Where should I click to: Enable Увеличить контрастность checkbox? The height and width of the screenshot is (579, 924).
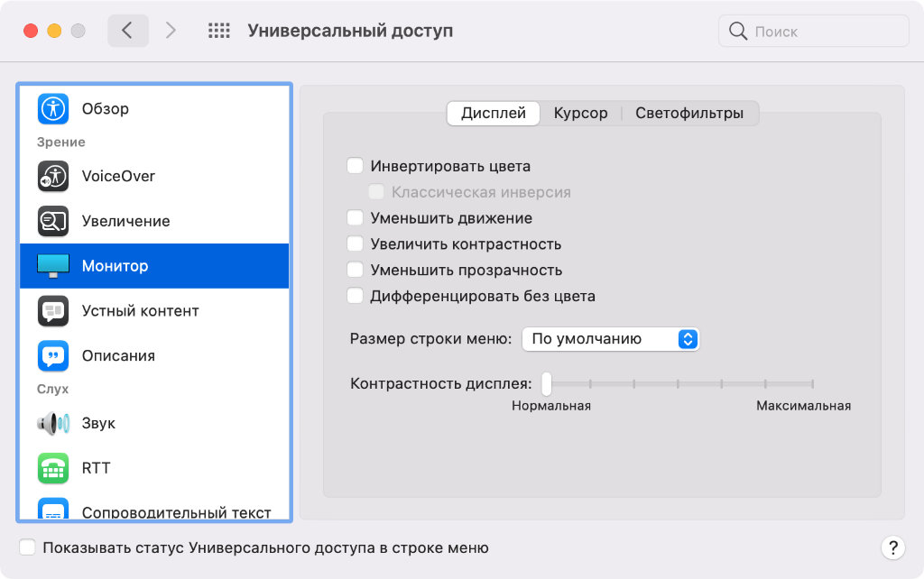[356, 244]
